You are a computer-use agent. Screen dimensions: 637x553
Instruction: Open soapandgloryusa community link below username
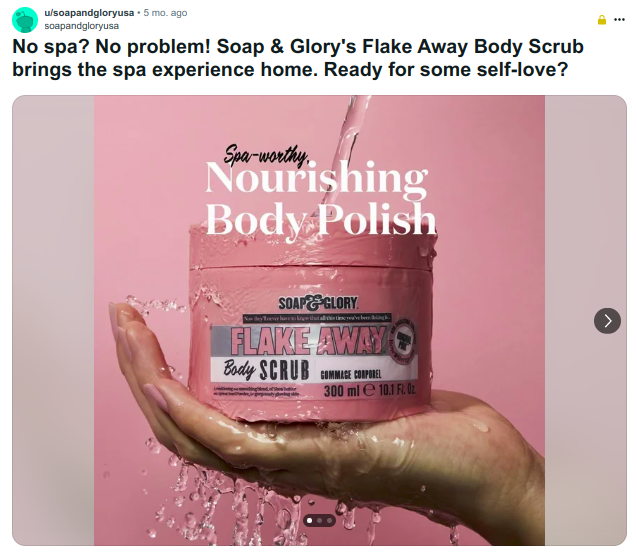click(x=82, y=26)
